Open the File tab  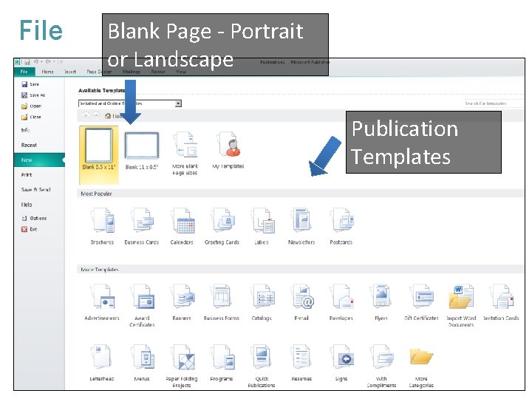point(24,72)
